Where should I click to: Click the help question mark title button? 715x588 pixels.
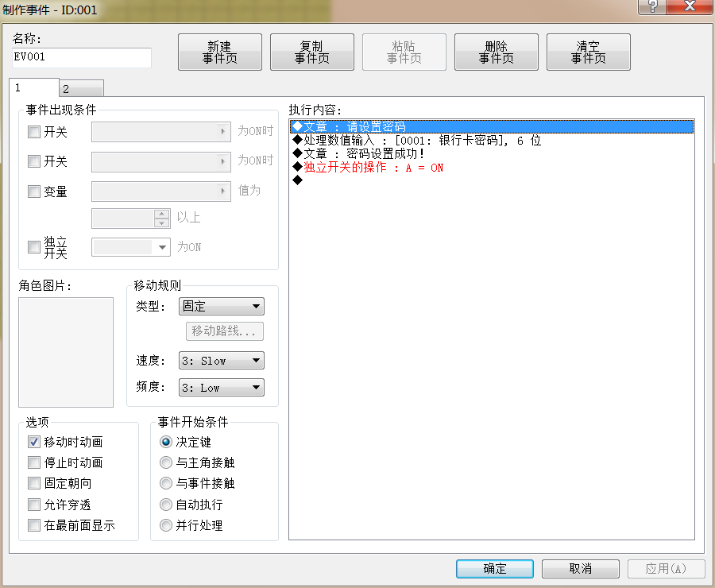[x=652, y=6]
